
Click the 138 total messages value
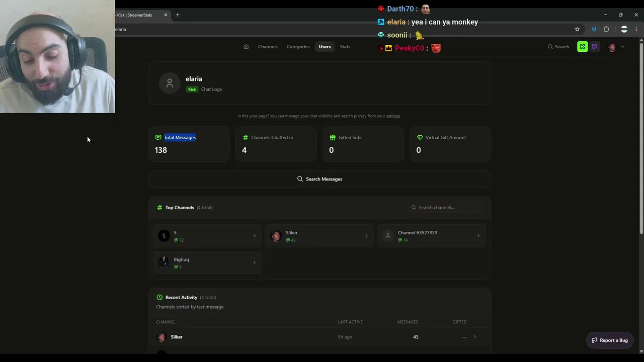pyautogui.click(x=161, y=150)
